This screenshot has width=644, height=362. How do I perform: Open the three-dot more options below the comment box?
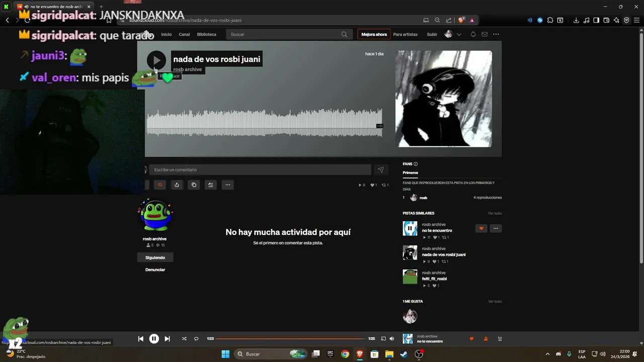coord(228,185)
